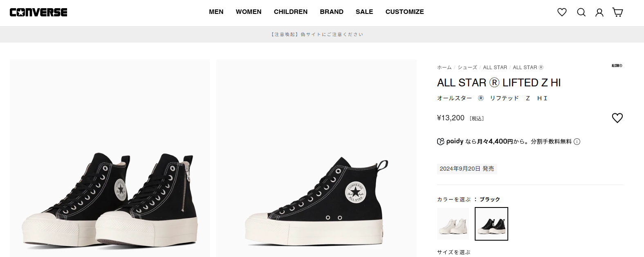Click the fake-site warning banner link
This screenshot has width=644, height=257.
[x=317, y=34]
